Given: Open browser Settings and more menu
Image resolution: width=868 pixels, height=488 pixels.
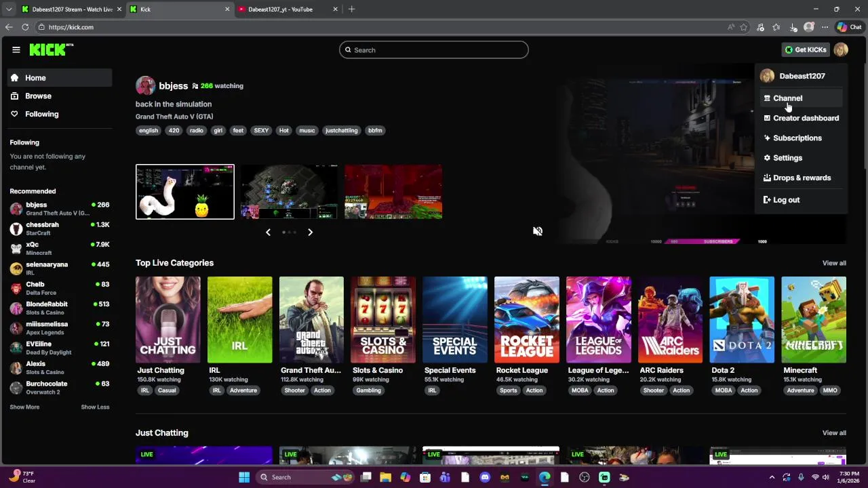Looking at the screenshot, I should coord(825,27).
